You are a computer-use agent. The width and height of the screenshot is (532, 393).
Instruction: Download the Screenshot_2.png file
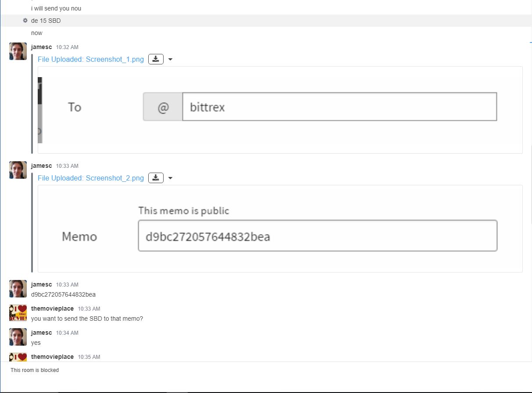(156, 178)
